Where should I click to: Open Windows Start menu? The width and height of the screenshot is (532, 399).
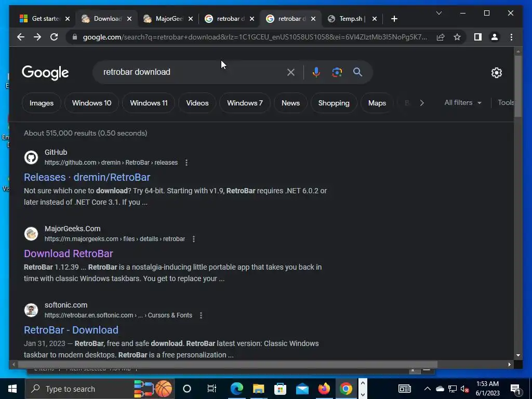point(12,389)
